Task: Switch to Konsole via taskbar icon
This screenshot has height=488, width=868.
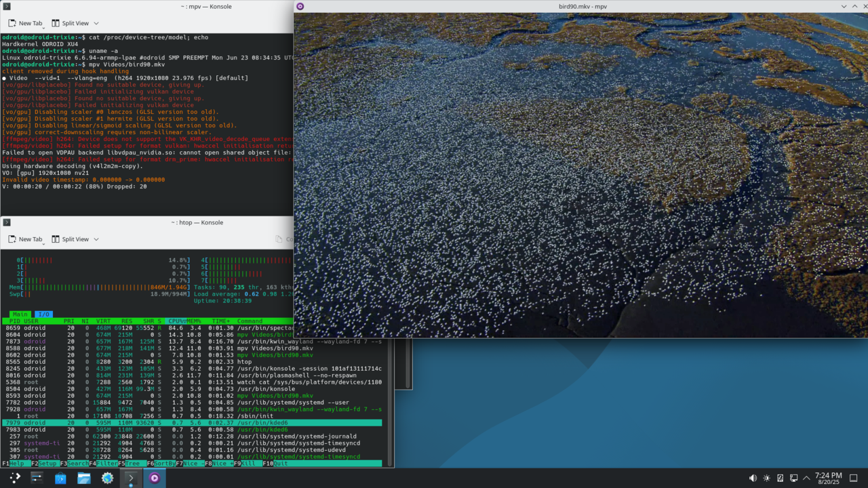Action: tap(131, 478)
